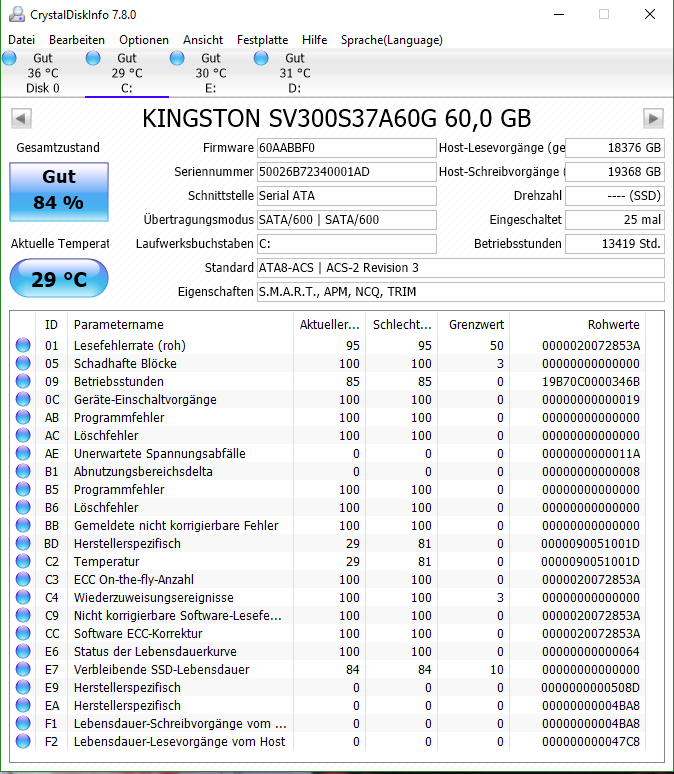Select the C: drive status orb
The width and height of the screenshot is (674, 774).
click(93, 58)
